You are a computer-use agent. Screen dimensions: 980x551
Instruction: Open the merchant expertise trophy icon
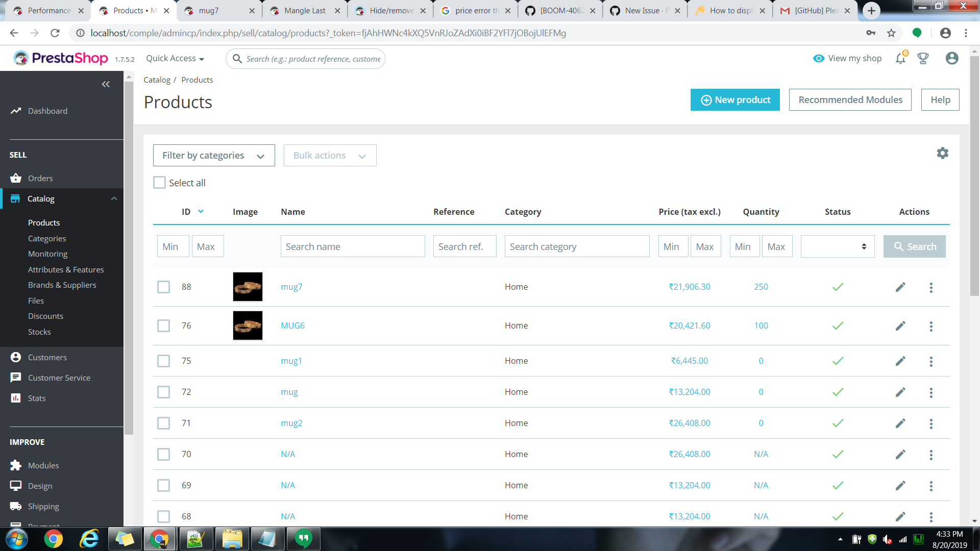click(923, 59)
